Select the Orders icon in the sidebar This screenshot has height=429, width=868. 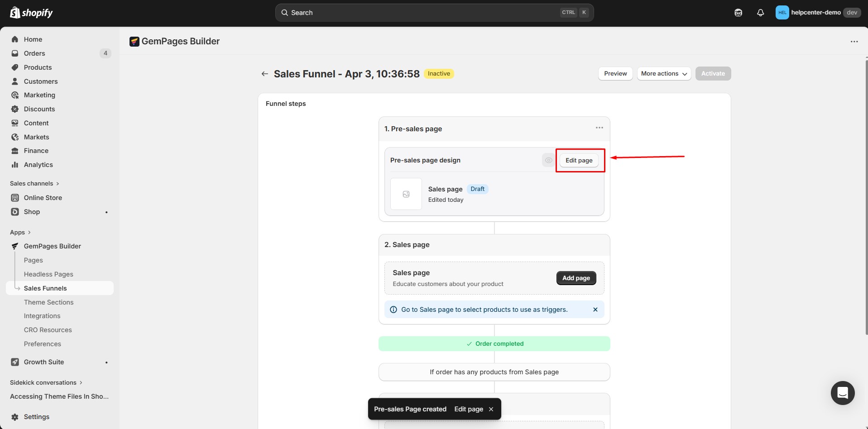coord(15,53)
